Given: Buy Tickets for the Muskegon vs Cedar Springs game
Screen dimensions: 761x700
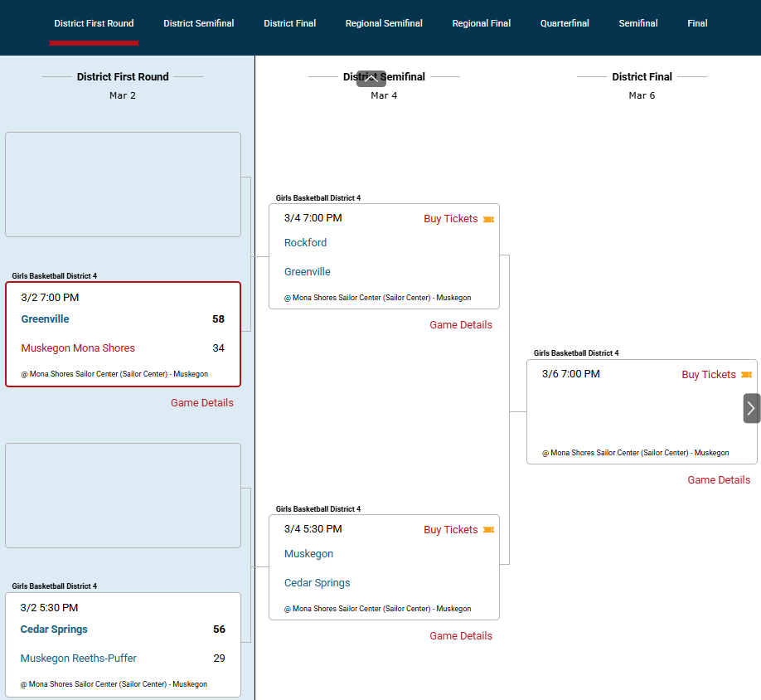Looking at the screenshot, I should pyautogui.click(x=450, y=530).
